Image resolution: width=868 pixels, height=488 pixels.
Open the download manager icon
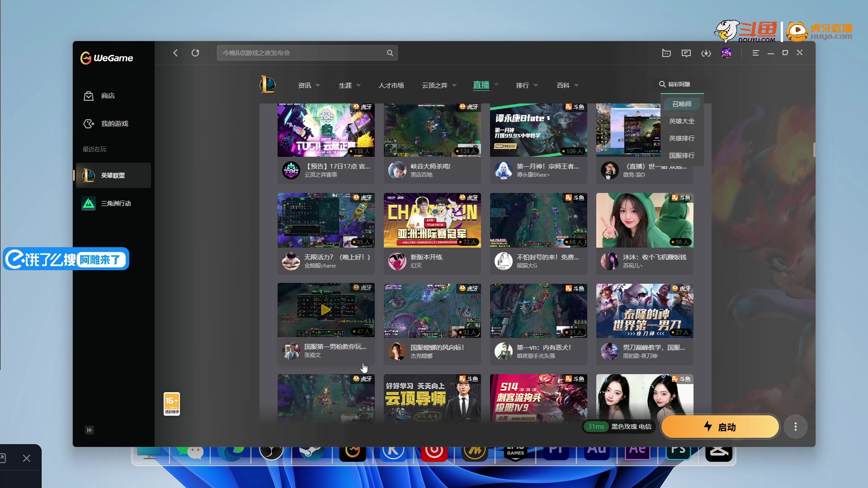[x=706, y=53]
